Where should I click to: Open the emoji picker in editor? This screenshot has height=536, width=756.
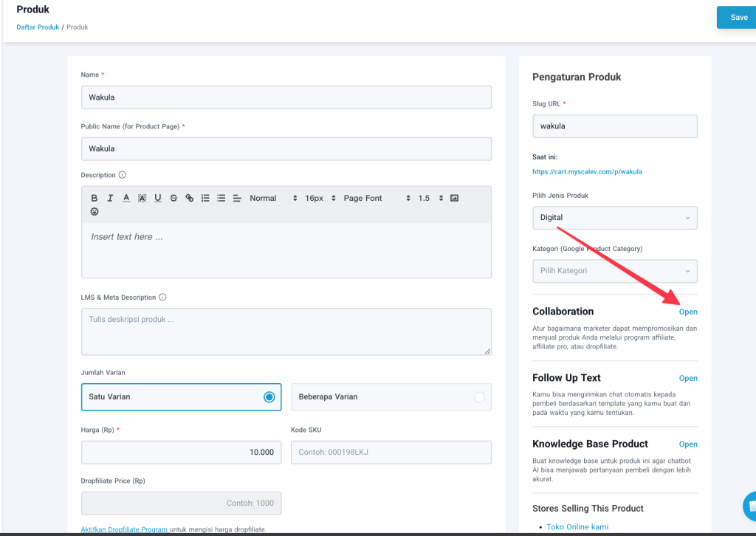point(94,212)
